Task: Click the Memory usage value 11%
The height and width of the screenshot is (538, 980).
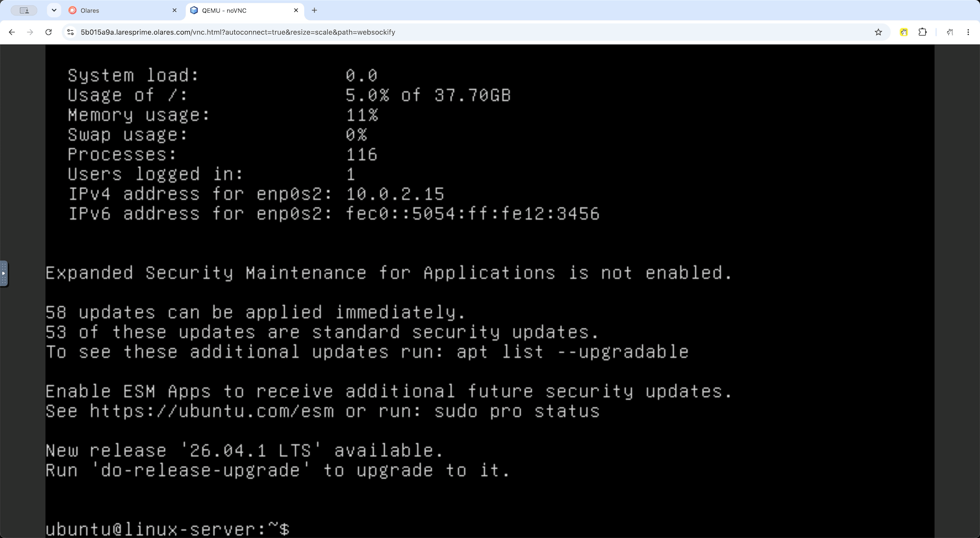Action: (362, 115)
